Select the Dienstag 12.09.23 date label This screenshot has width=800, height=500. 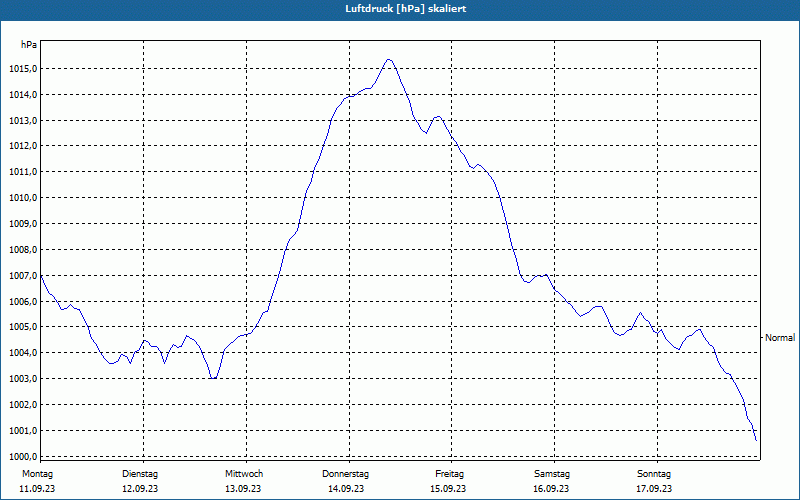click(x=140, y=481)
